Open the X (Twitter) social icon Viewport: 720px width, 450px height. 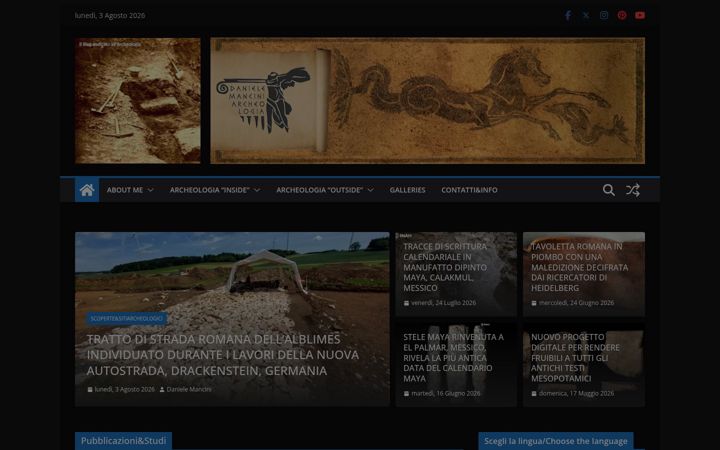pyautogui.click(x=586, y=15)
